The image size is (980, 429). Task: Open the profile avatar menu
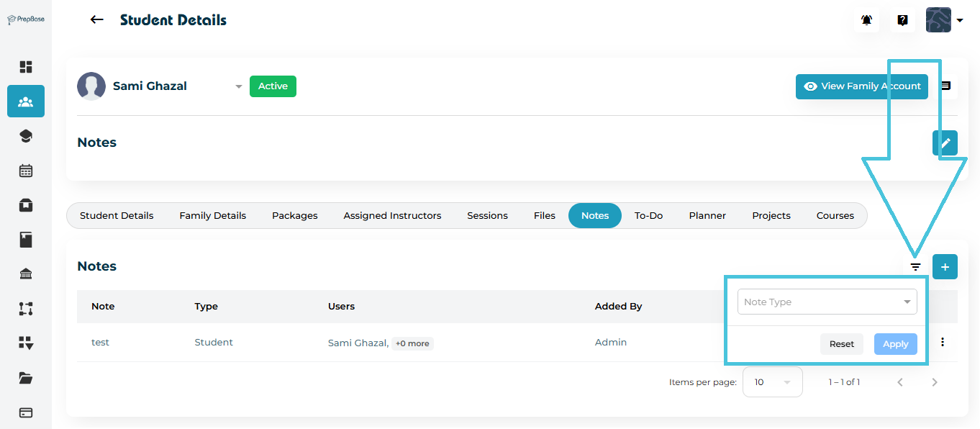tap(944, 20)
